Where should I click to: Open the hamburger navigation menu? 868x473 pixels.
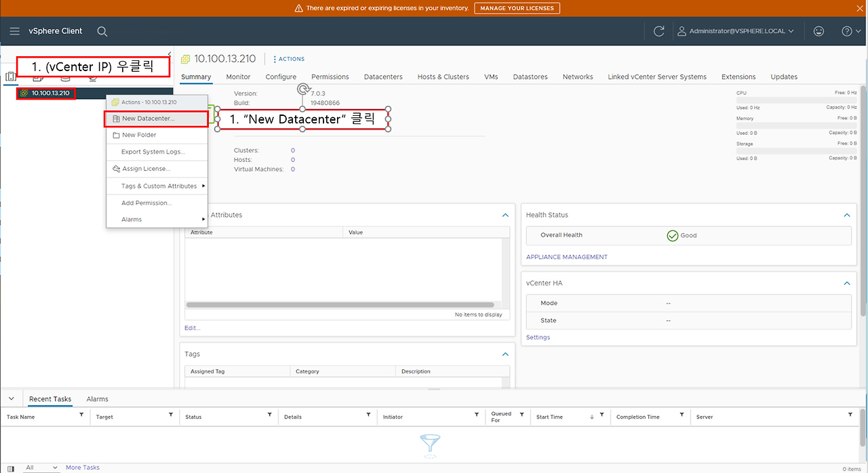15,31
